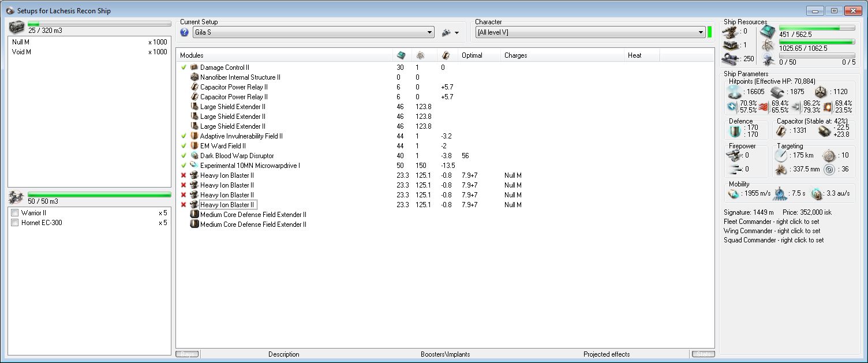Toggle Damage Control II active state checkmark
The image size is (868, 363).
pos(184,68)
